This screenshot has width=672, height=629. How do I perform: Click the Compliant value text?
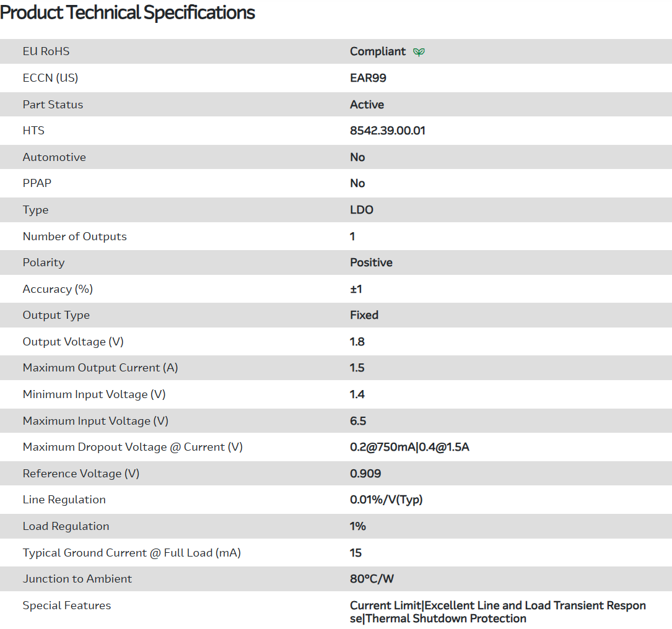(378, 51)
